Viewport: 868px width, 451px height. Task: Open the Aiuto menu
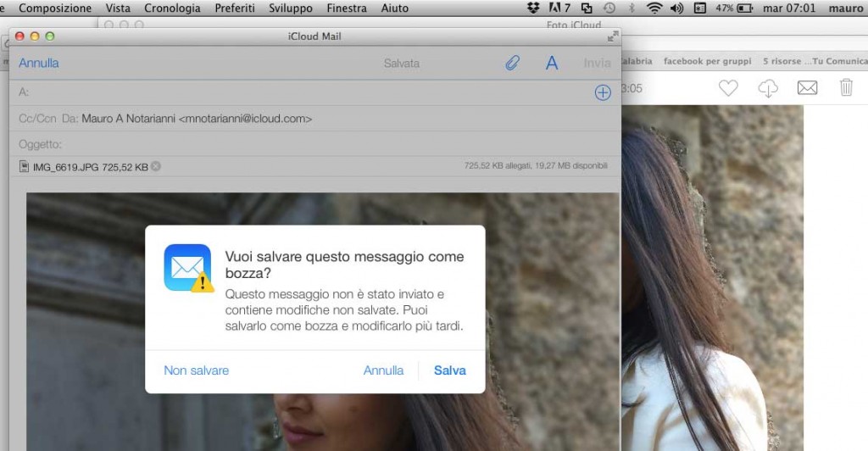[x=395, y=8]
